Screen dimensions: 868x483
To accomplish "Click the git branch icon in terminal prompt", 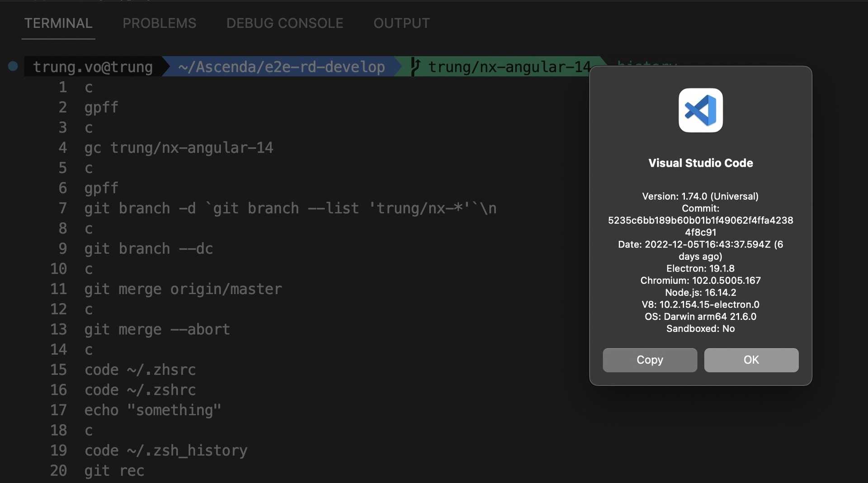I will [415, 66].
